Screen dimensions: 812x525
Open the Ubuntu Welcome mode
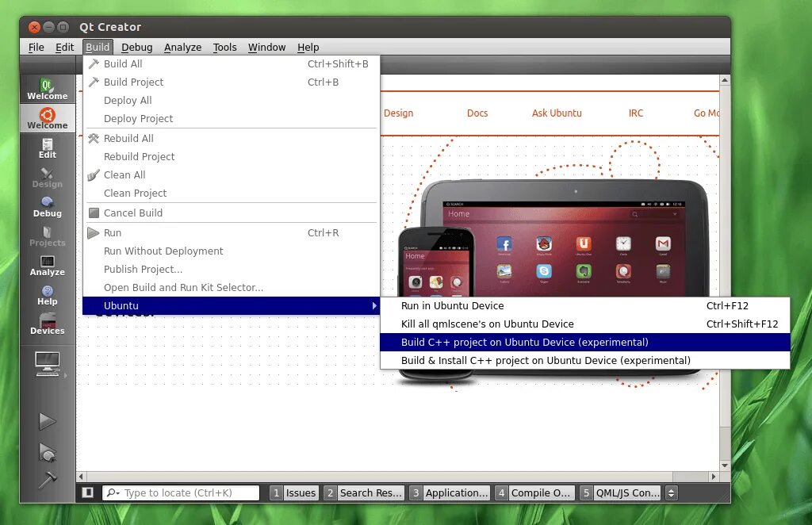point(47,118)
